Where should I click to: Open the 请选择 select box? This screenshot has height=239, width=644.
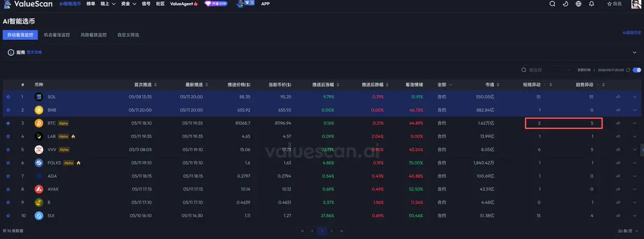click(x=546, y=70)
